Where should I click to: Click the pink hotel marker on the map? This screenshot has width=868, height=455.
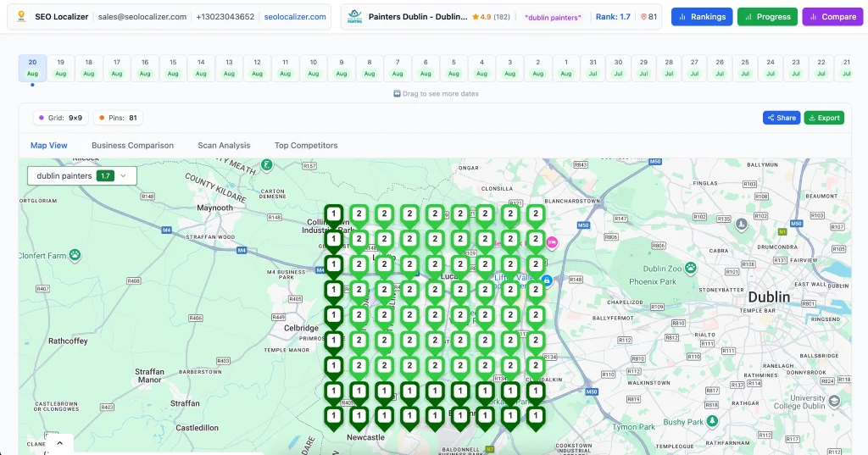pos(551,242)
